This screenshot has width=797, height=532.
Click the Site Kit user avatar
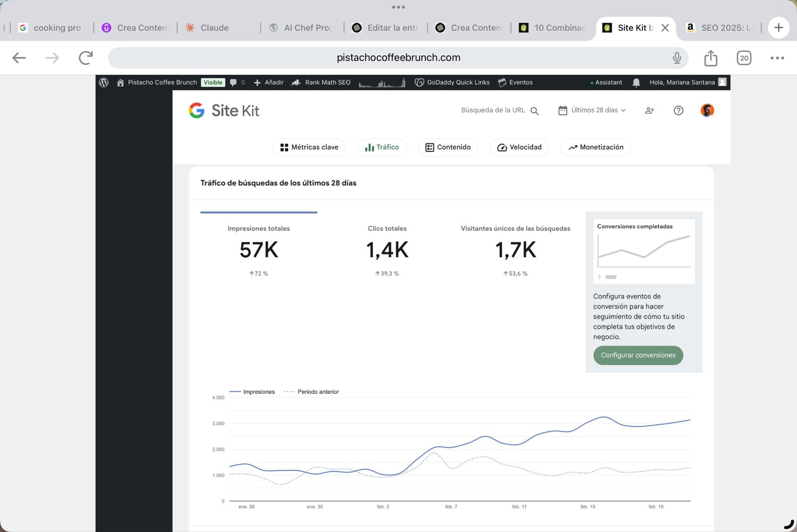[707, 110]
